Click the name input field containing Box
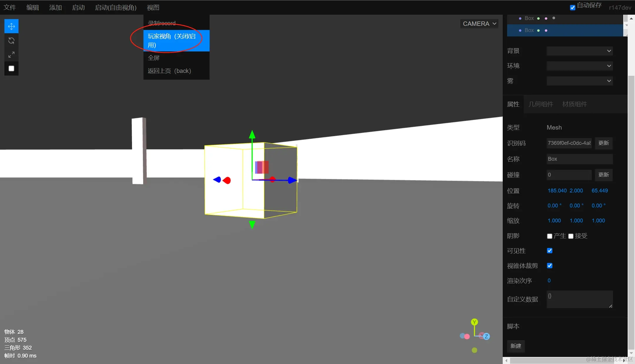 point(579,159)
